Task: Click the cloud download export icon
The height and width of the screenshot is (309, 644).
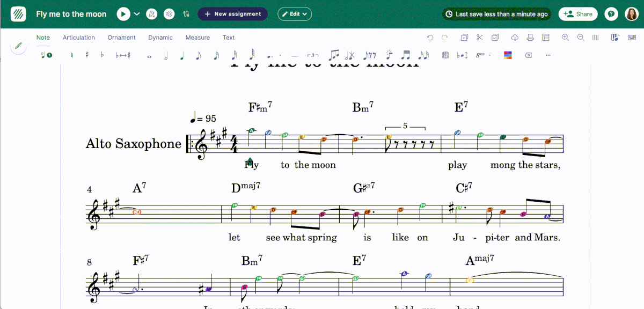Action: click(x=515, y=38)
